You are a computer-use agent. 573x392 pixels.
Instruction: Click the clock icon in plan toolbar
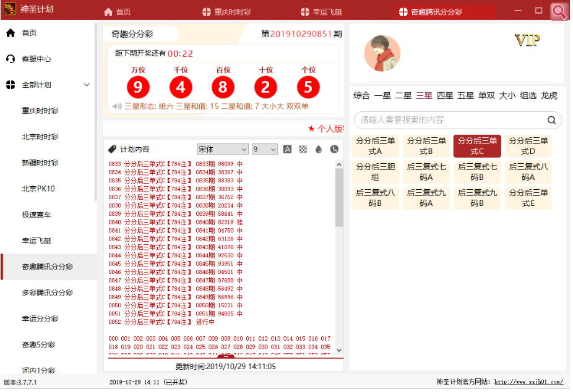pyautogui.click(x=334, y=149)
